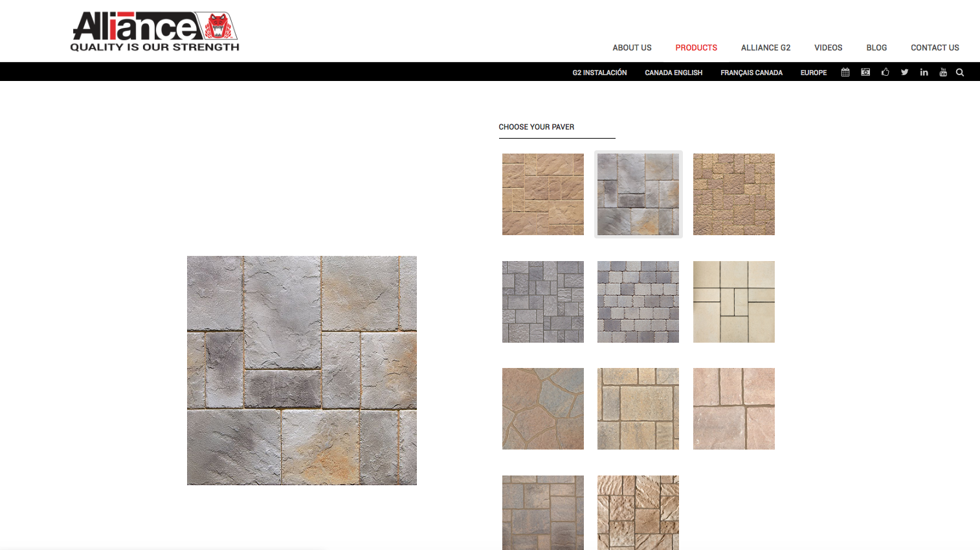Image resolution: width=980 pixels, height=550 pixels.
Task: Select the highlighted grey-orange slate paver
Action: click(x=638, y=194)
